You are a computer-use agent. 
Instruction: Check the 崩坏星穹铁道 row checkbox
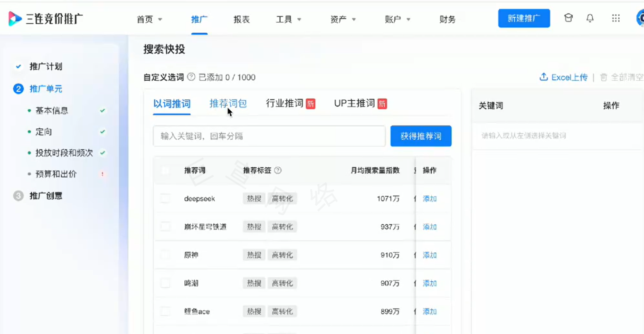coord(165,227)
